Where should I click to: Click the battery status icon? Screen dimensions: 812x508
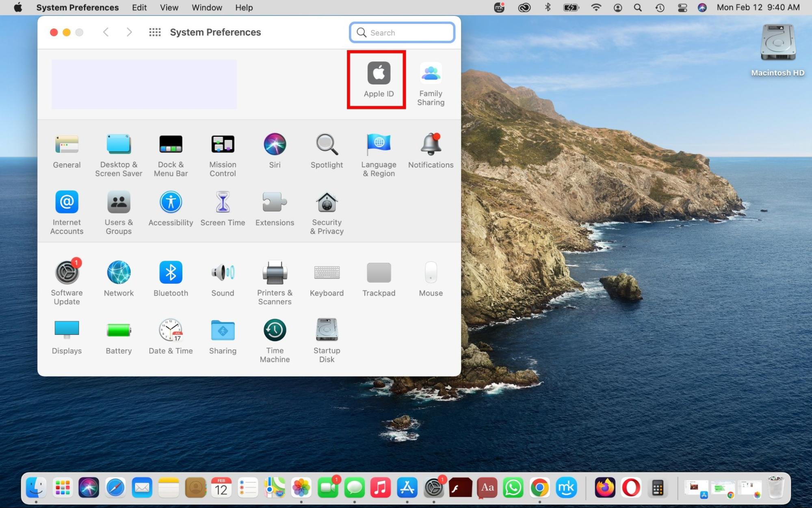click(x=571, y=7)
